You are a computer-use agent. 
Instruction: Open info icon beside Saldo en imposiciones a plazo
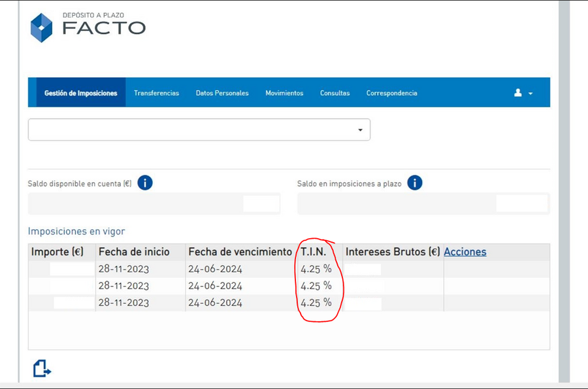415,183
